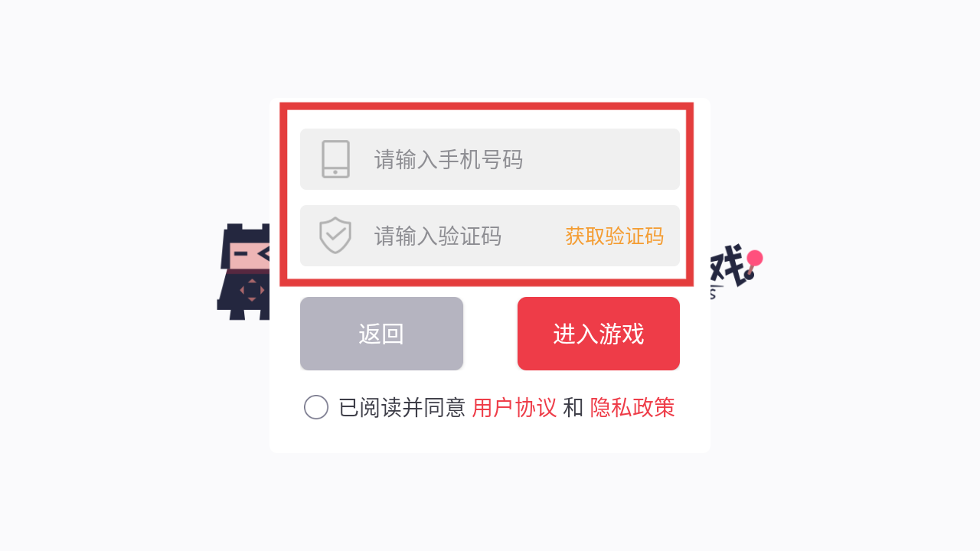Click the 已阅读并同意 label text
Image resolution: width=980 pixels, height=551 pixels.
coord(402,407)
